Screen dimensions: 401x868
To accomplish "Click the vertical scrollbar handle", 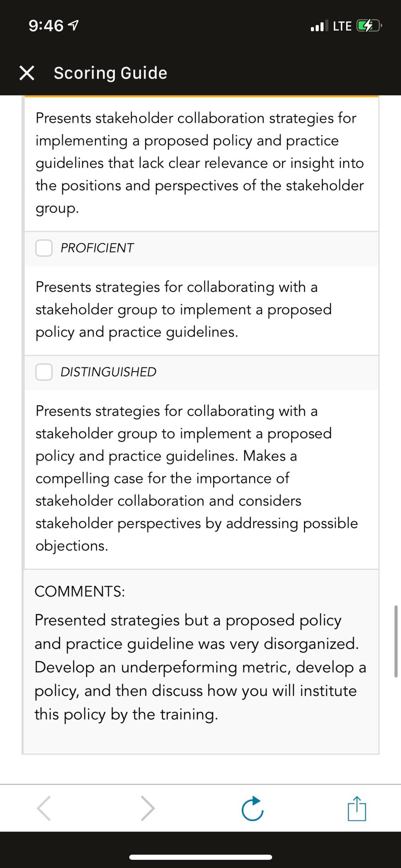I will [396, 641].
